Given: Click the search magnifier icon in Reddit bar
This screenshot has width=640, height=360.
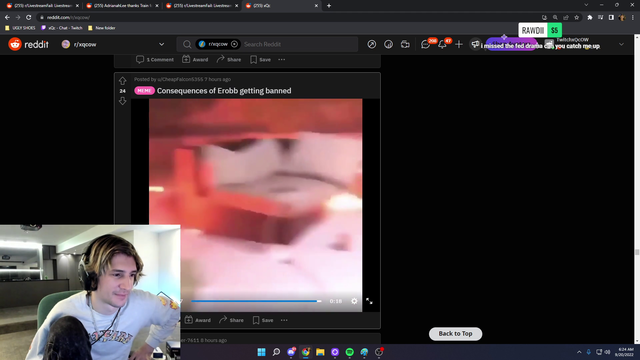Looking at the screenshot, I should (187, 44).
